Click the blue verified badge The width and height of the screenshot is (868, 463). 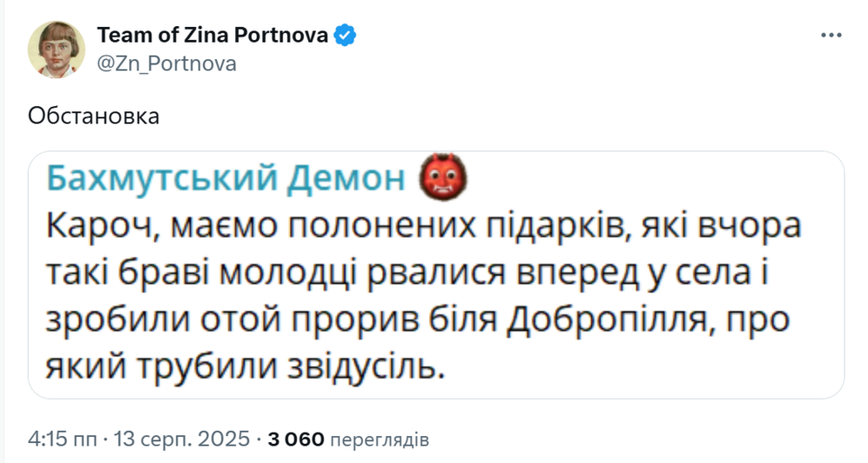coord(346,36)
